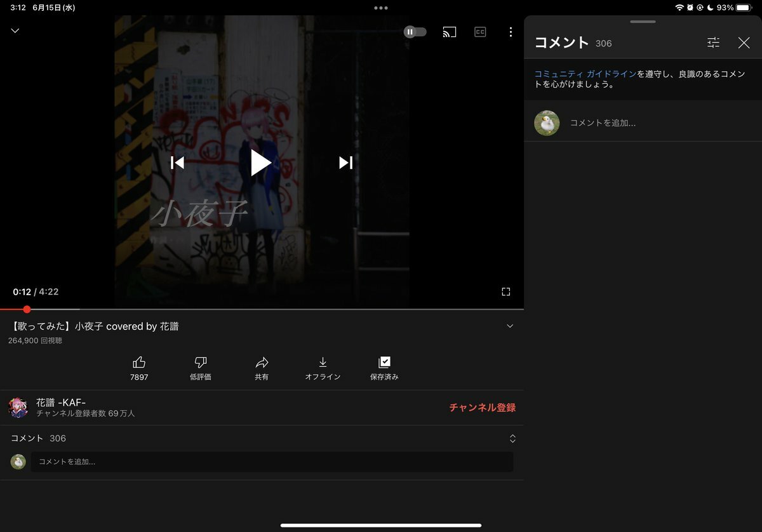Viewport: 762px width, 532px height.
Task: Turn on closed captions with the CC icon
Action: pyautogui.click(x=480, y=32)
